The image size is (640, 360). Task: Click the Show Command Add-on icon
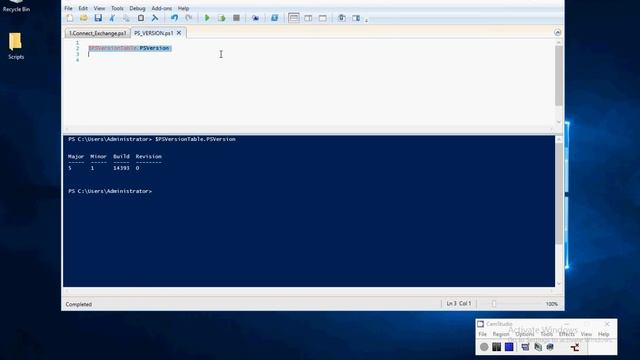[x=356, y=18]
